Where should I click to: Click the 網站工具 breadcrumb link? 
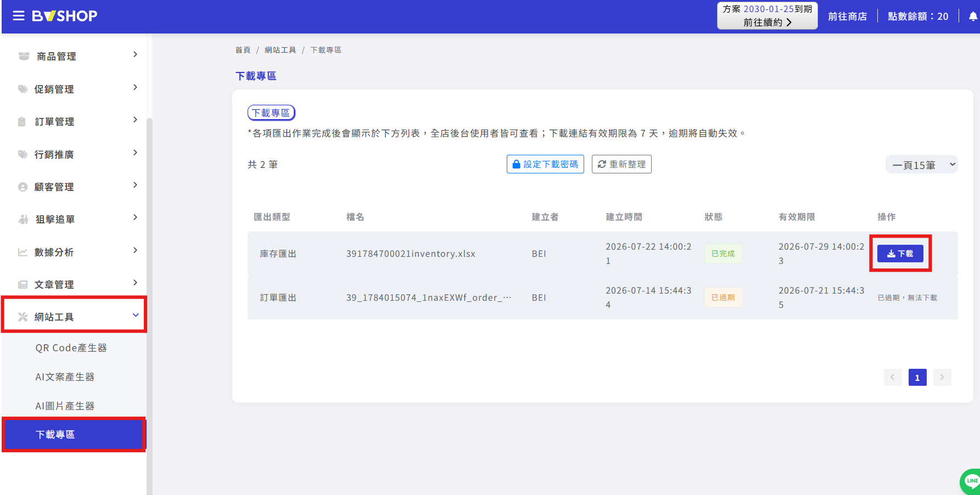280,50
